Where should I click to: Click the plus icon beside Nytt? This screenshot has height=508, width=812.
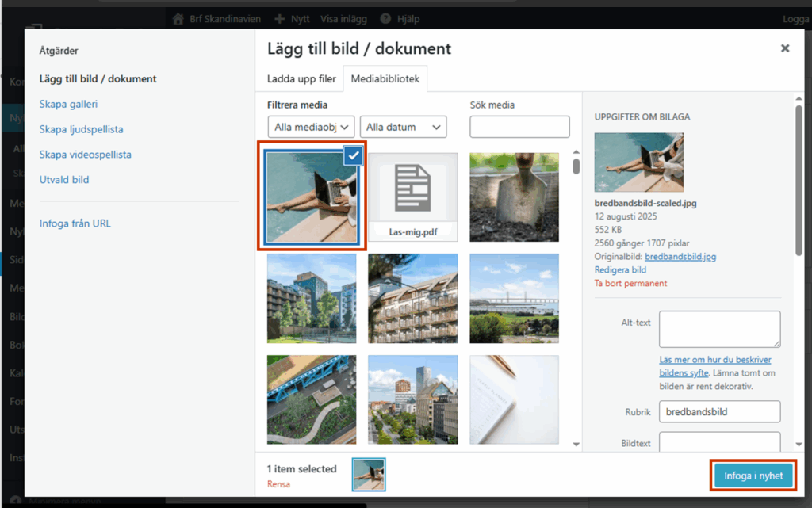coord(280,19)
